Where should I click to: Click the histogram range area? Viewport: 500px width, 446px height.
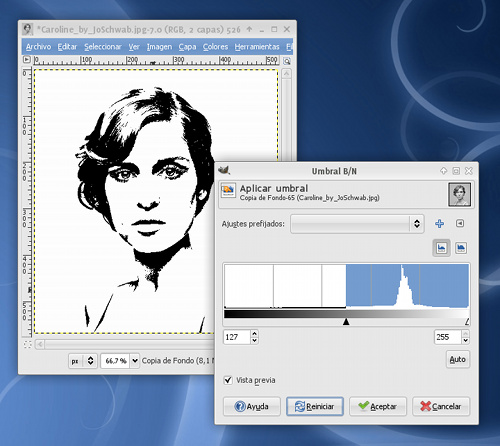346,286
